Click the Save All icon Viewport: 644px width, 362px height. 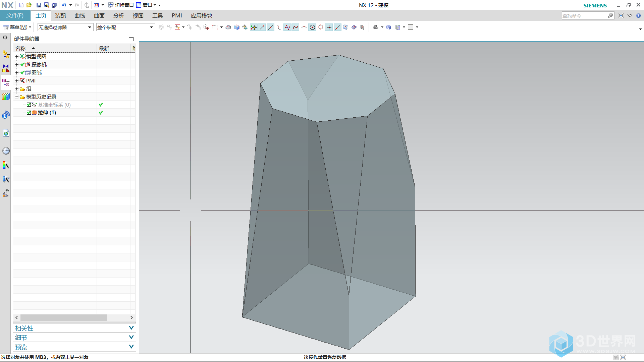54,5
